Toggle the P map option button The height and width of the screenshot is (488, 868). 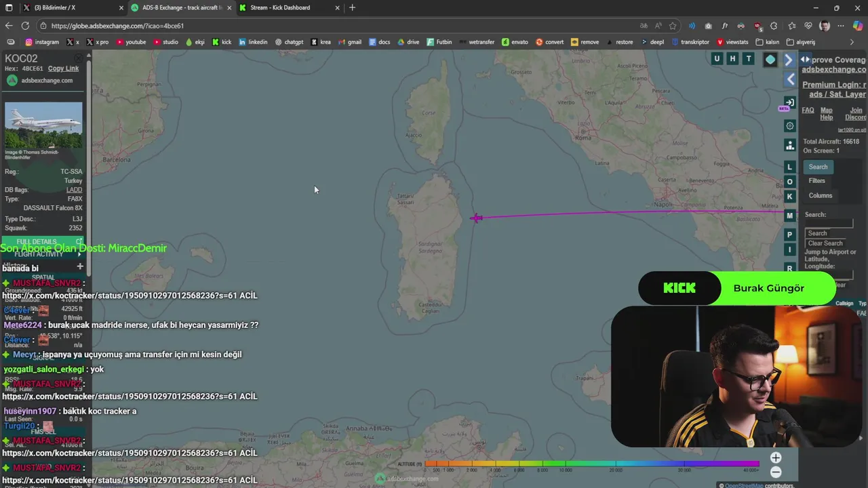click(789, 235)
